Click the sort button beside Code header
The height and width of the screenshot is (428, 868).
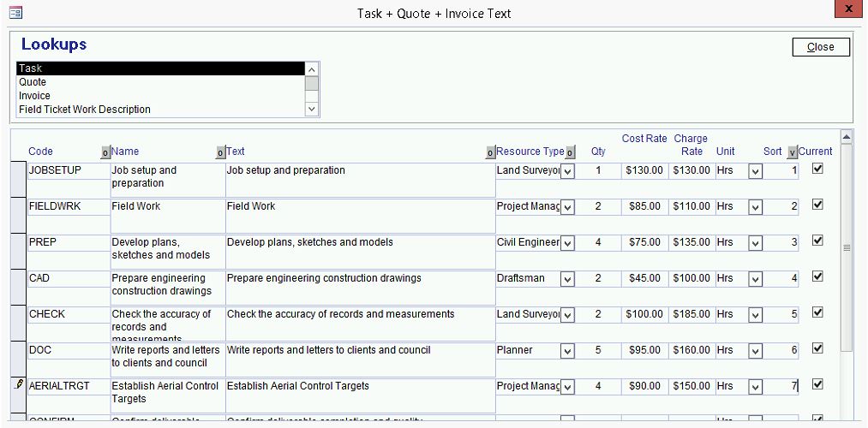click(x=105, y=152)
